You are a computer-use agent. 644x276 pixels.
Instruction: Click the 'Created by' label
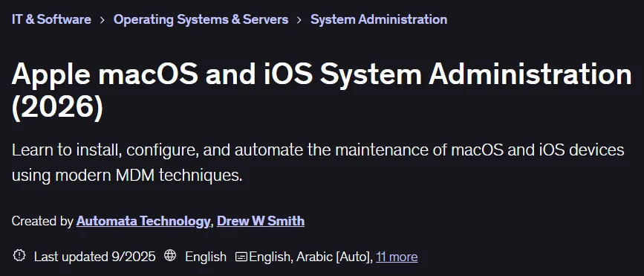tap(42, 221)
